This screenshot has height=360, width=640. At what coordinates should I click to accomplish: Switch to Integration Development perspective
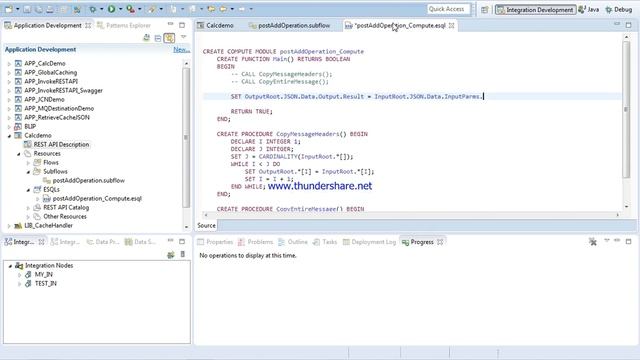point(535,9)
